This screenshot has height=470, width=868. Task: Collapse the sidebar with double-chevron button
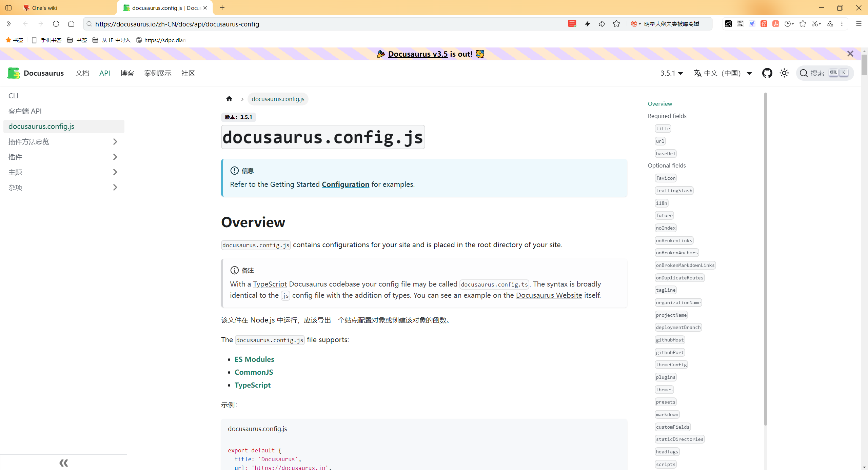tap(63, 463)
